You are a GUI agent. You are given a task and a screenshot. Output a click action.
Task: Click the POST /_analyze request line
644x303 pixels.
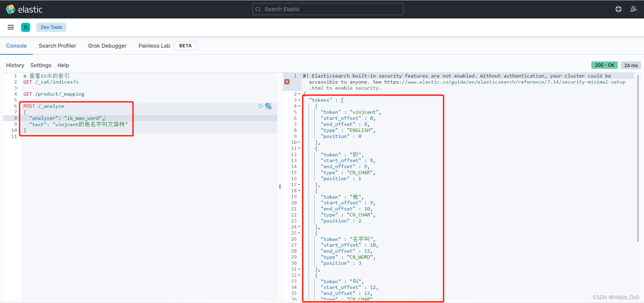tap(44, 106)
